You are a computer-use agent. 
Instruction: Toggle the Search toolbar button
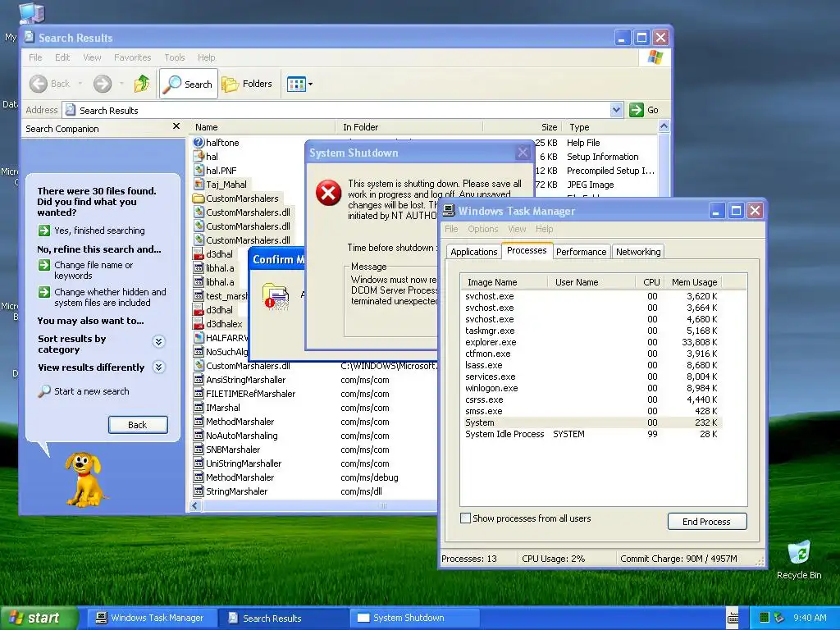(189, 84)
